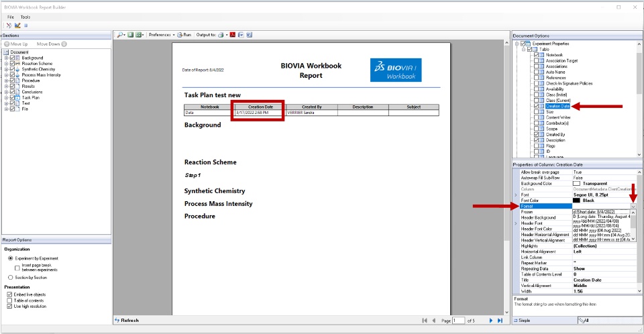
Task: Click the Background Color transparent swatch
Action: (x=576, y=184)
